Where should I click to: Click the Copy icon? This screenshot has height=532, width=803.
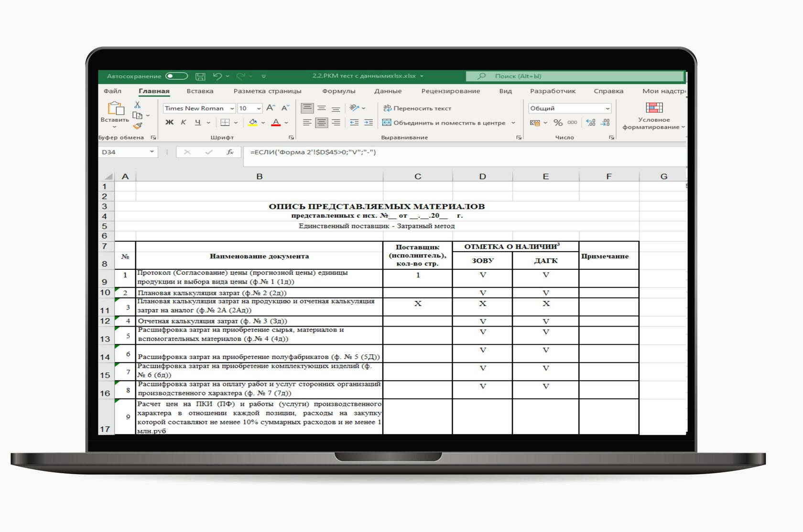pos(138,115)
